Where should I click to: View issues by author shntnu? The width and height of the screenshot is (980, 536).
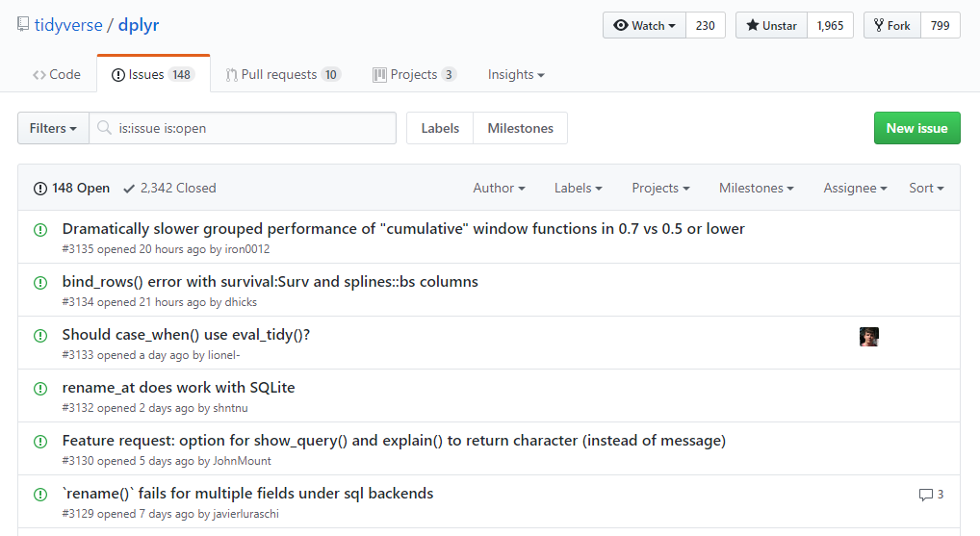[231, 408]
